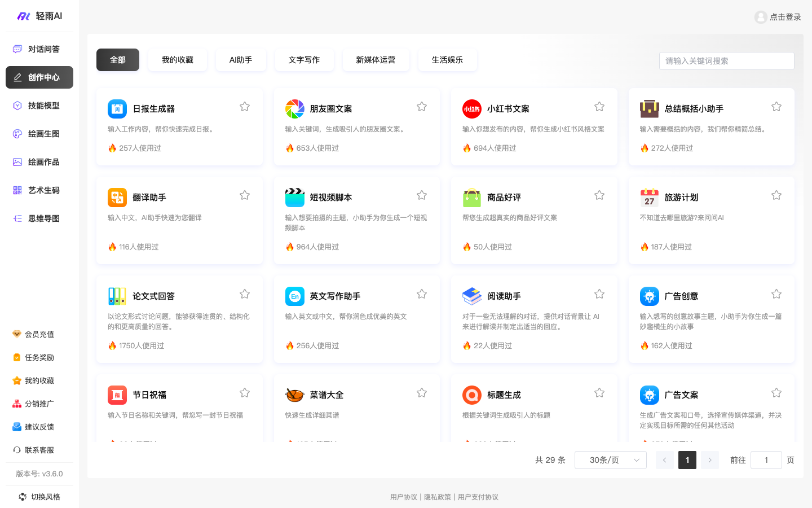Click the previous page chevron
The width and height of the screenshot is (812, 508).
click(664, 460)
